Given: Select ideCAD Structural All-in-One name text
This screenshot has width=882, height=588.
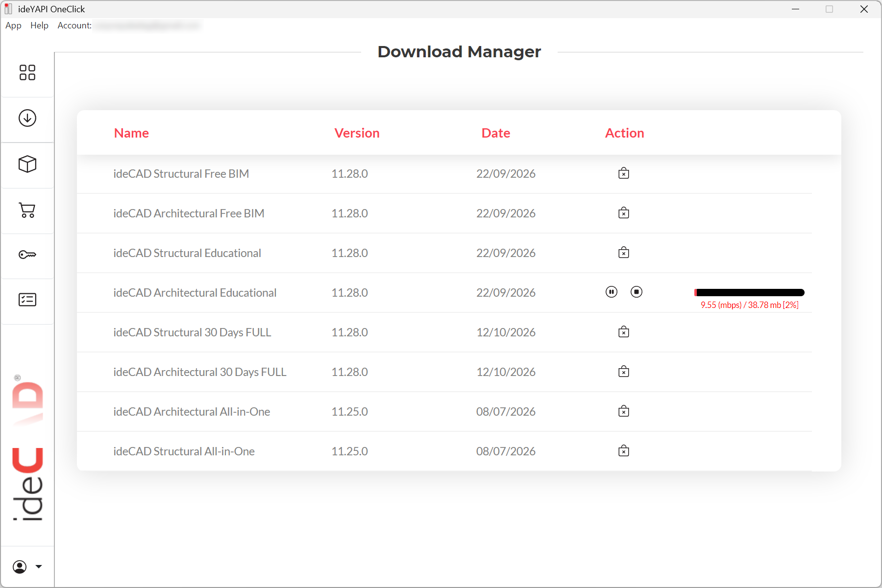Looking at the screenshot, I should pos(184,451).
